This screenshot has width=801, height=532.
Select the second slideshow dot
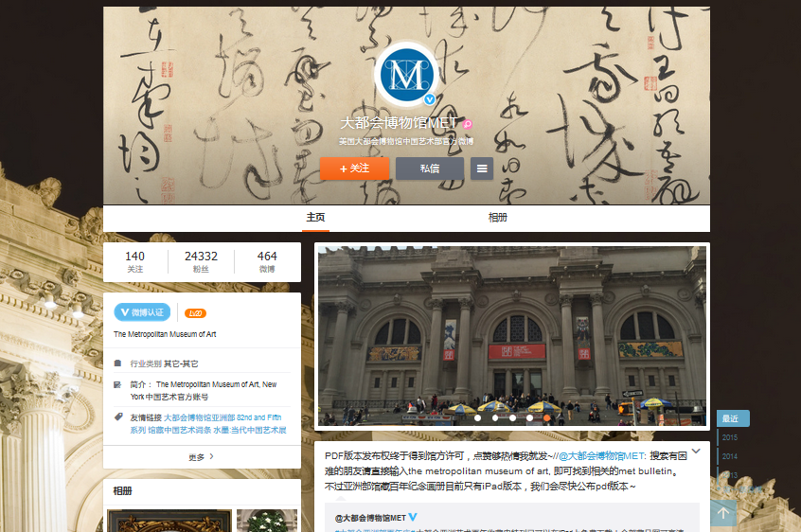coord(495,418)
